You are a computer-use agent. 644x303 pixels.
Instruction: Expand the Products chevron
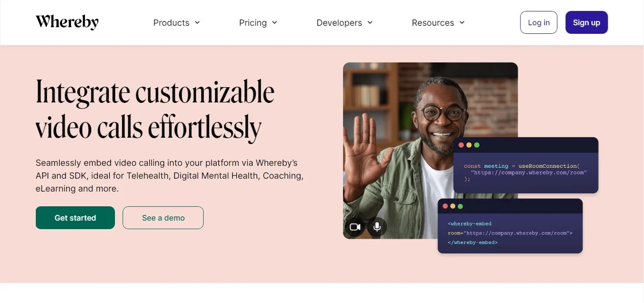click(197, 22)
